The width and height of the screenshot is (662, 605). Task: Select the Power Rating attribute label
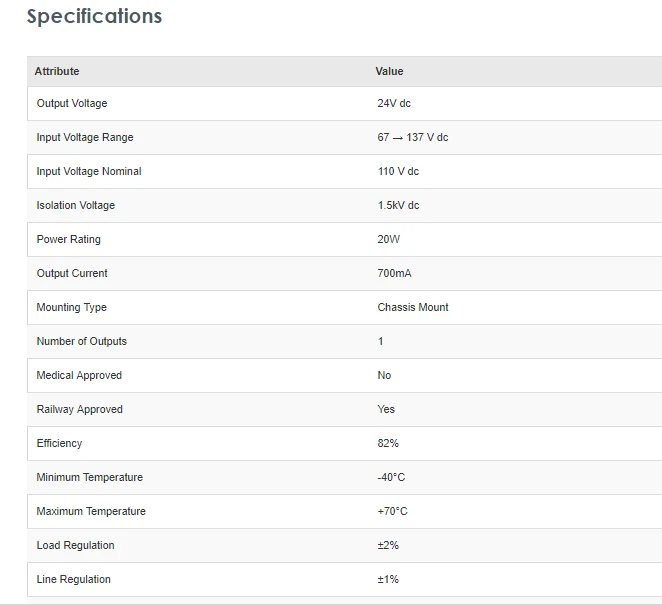coord(69,239)
